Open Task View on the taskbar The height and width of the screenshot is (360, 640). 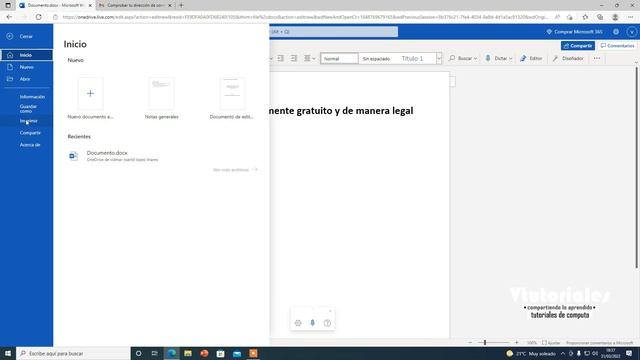point(155,353)
